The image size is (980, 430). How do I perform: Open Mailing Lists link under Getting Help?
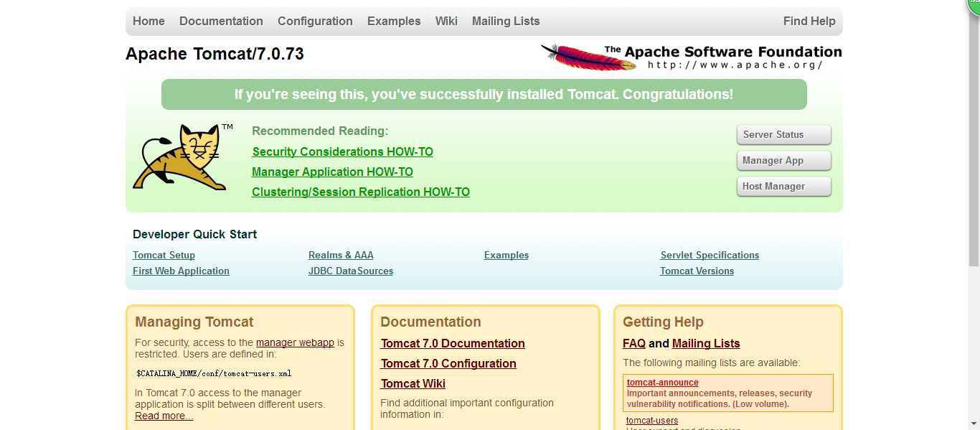pyautogui.click(x=706, y=343)
